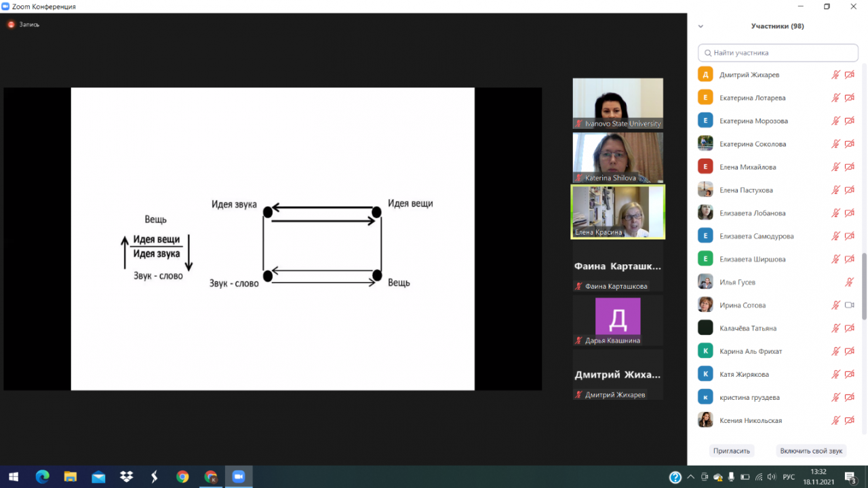
Task: Toggle system volume speaker icon in tray
Action: (771, 477)
